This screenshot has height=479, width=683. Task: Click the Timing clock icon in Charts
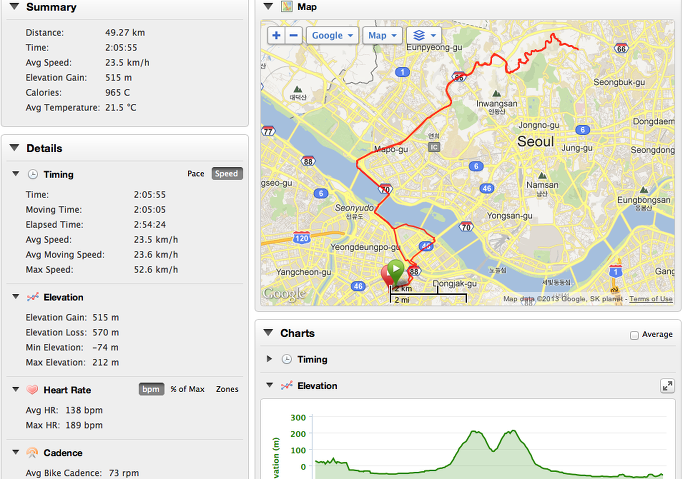(287, 359)
